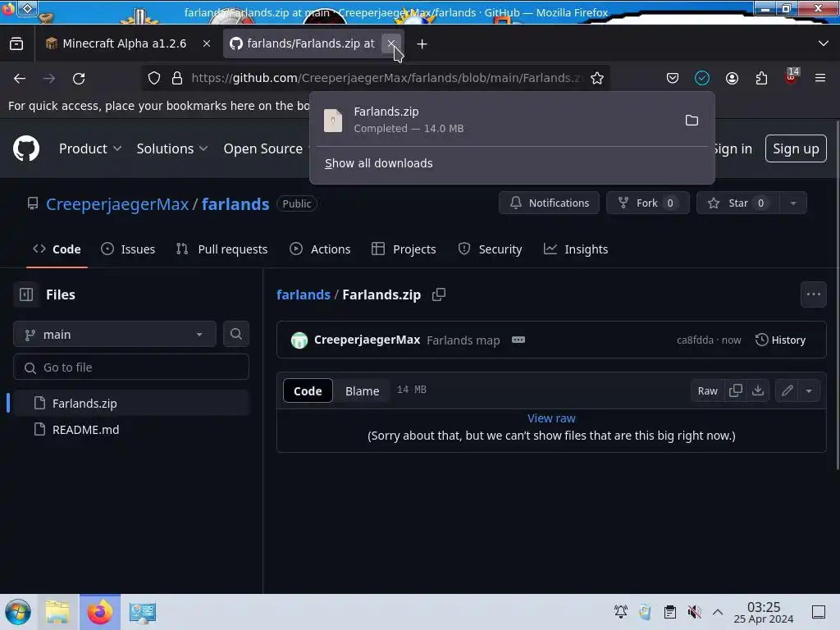The image size is (840, 630).
Task: Open the file manager from taskbar
Action: (x=57, y=612)
